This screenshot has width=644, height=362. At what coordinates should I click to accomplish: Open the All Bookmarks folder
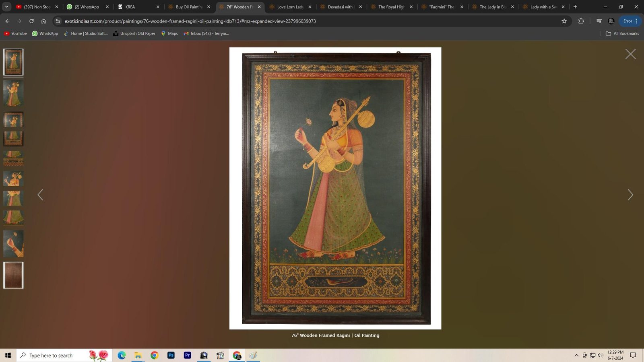coord(622,33)
